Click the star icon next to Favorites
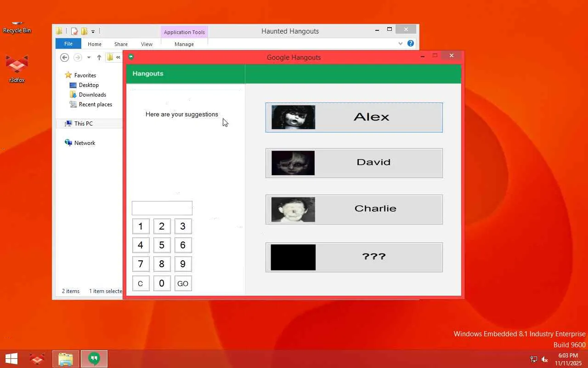 [68, 75]
